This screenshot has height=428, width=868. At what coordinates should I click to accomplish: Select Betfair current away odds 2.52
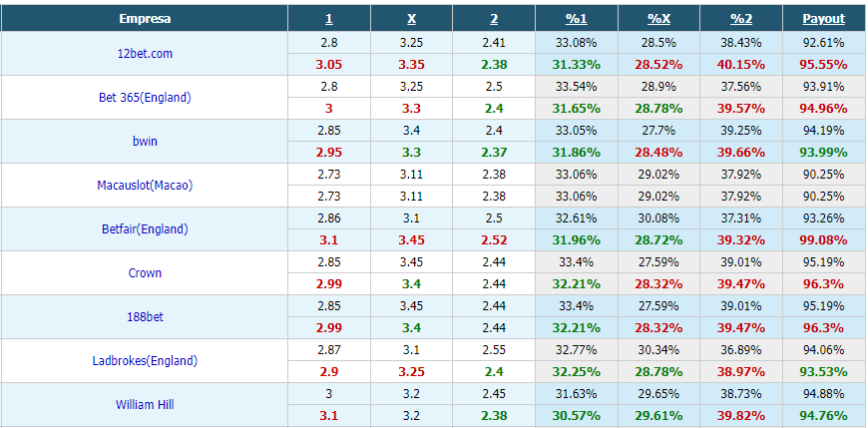click(x=494, y=240)
